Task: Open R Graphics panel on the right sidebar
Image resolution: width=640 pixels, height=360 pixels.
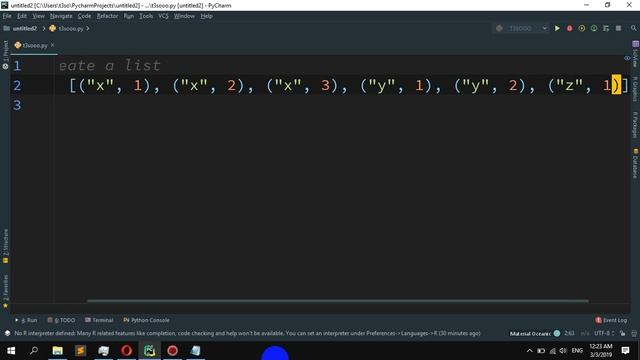Action: point(635,89)
